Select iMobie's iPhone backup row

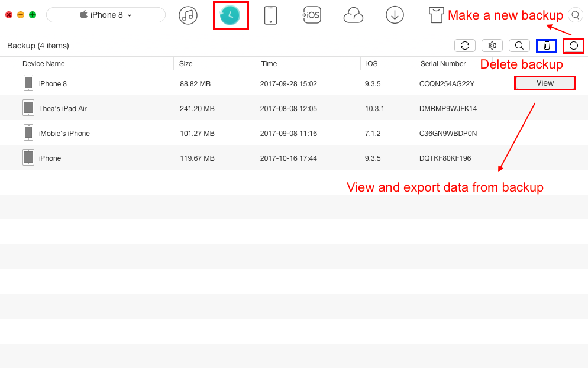click(x=294, y=132)
